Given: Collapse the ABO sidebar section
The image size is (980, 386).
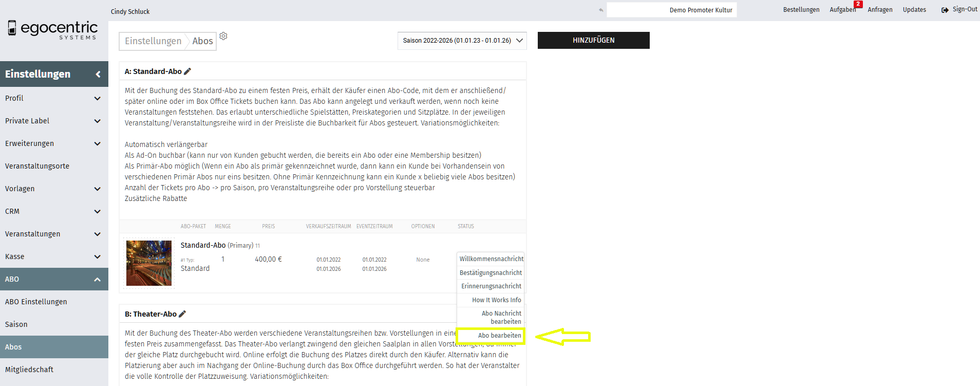Looking at the screenshot, I should tap(97, 279).
